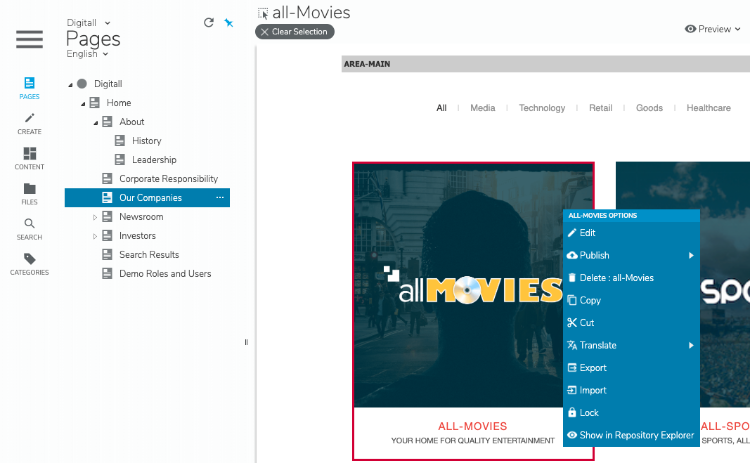Viewport: 750px width, 463px height.
Task: Filter companies by Goods
Action: pyautogui.click(x=649, y=108)
